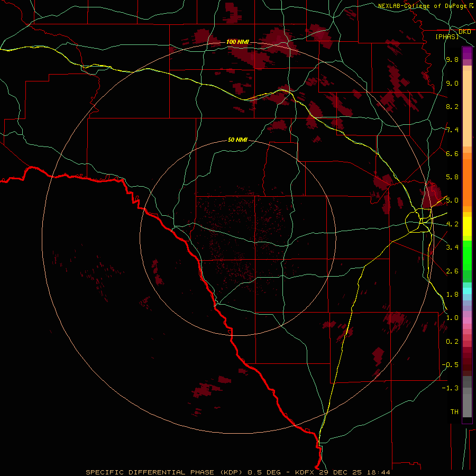Click the -1.3 value on color scale
Viewport: 476px width, 476px height.
[x=450, y=388]
